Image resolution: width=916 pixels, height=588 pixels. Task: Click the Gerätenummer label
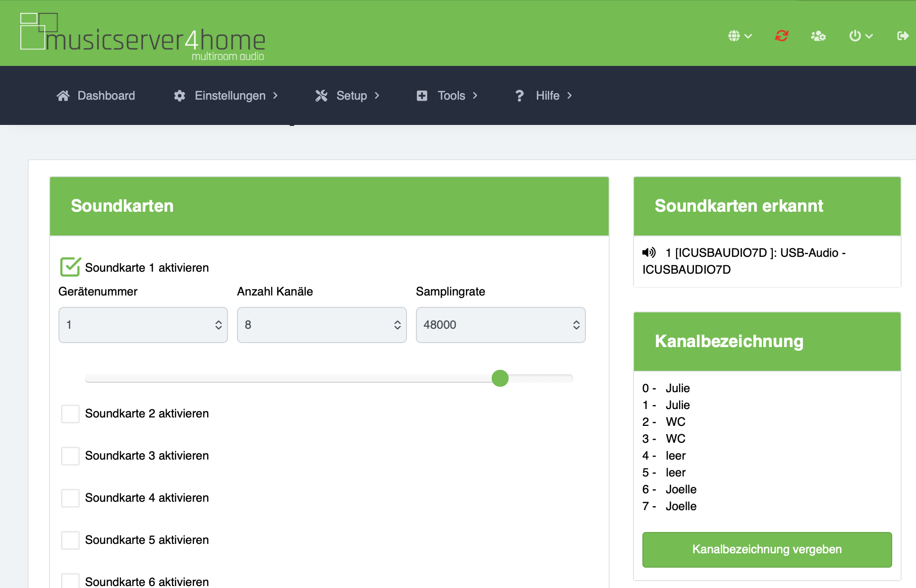98,292
